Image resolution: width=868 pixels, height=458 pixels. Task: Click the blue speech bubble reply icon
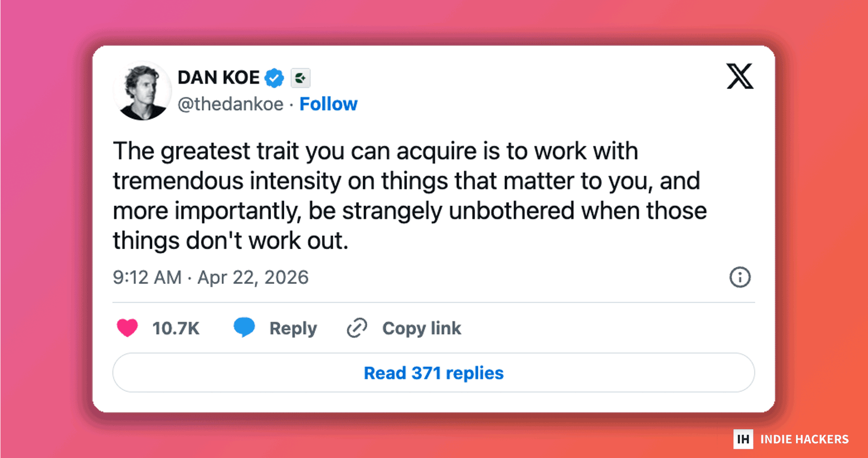click(x=244, y=327)
